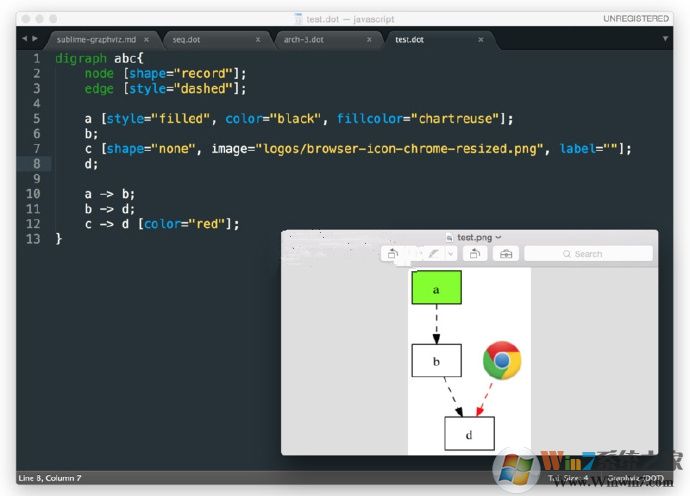Screen dimensions: 690x496
Task: Expand the markup pen dropdown chevron
Action: (451, 254)
